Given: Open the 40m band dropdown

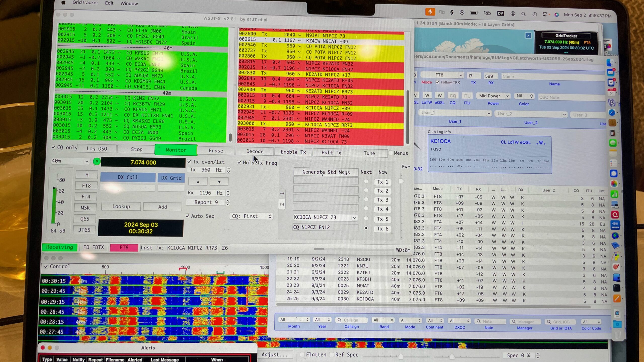Looking at the screenshot, I should coord(70,161).
